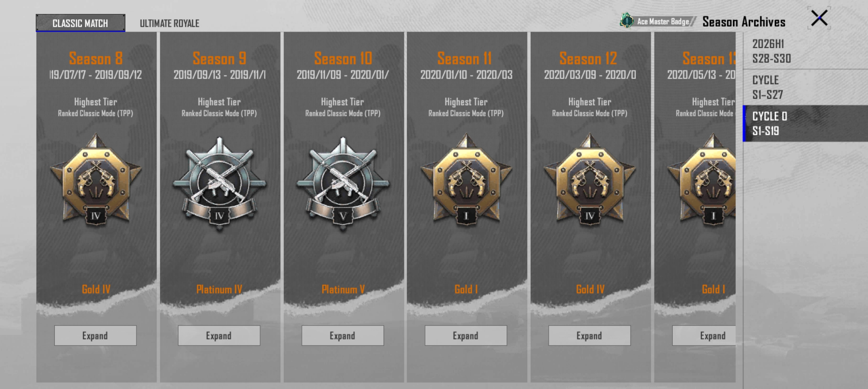Select the 2026H1 S28-S30 archive
The height and width of the screenshot is (389, 868).
805,51
